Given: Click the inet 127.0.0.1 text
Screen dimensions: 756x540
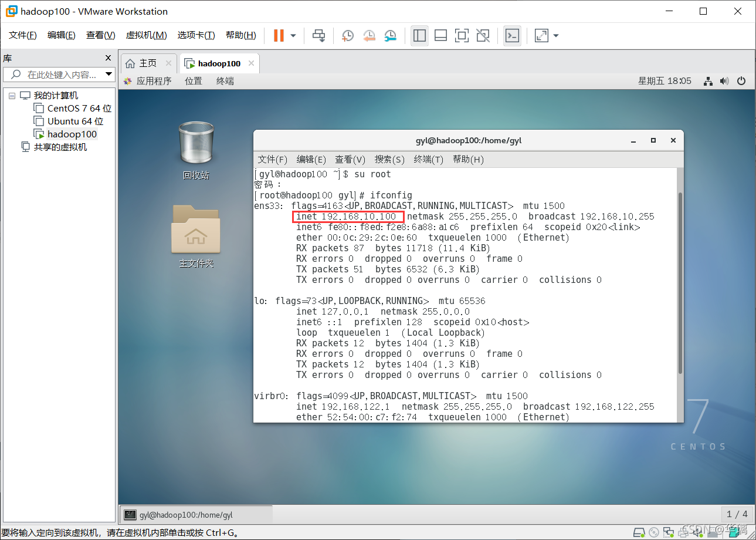Looking at the screenshot, I should tap(333, 312).
